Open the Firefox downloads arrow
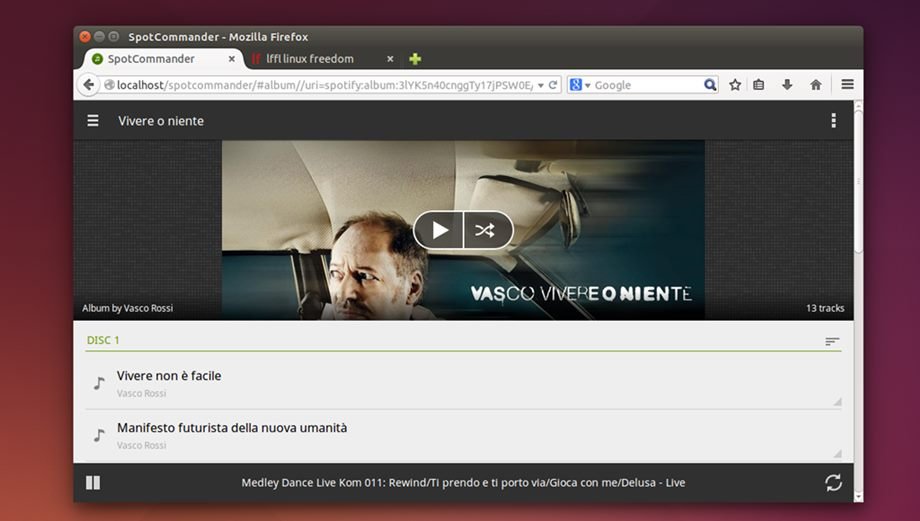Screen dimensions: 920x521 [787, 85]
